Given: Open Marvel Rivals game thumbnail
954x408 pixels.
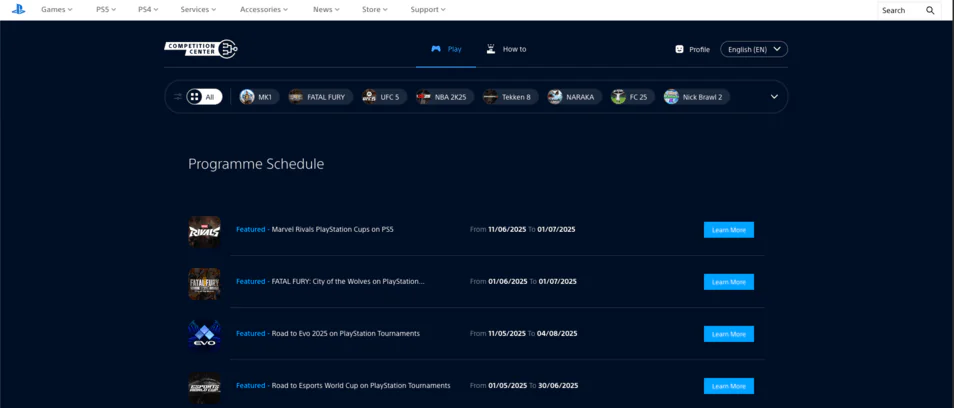Looking at the screenshot, I should pyautogui.click(x=204, y=232).
